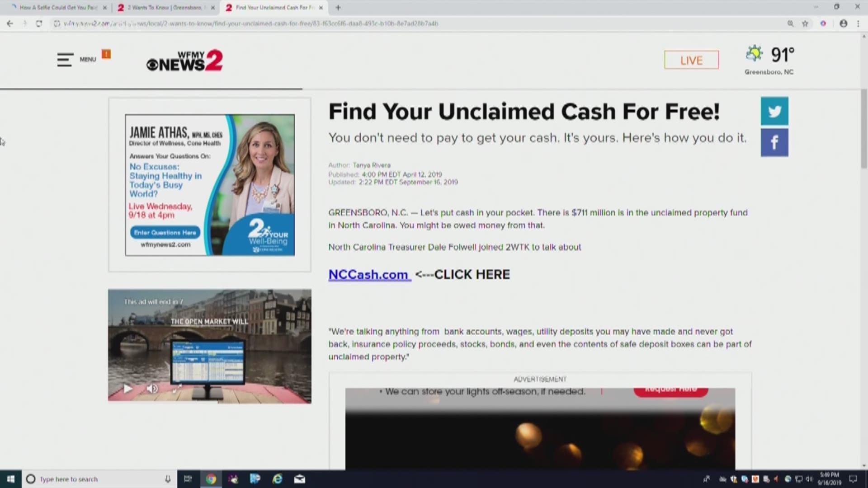Open the Windows Start menu
The height and width of the screenshot is (488, 868).
tap(10, 479)
